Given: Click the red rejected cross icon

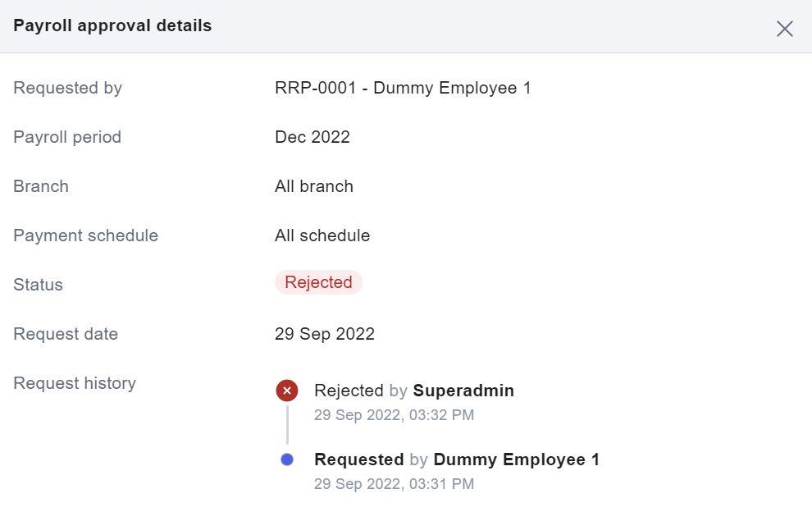Looking at the screenshot, I should [x=287, y=391].
